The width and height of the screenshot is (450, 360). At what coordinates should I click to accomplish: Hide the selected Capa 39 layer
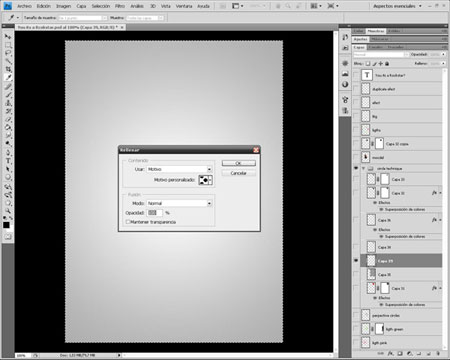[x=356, y=260]
